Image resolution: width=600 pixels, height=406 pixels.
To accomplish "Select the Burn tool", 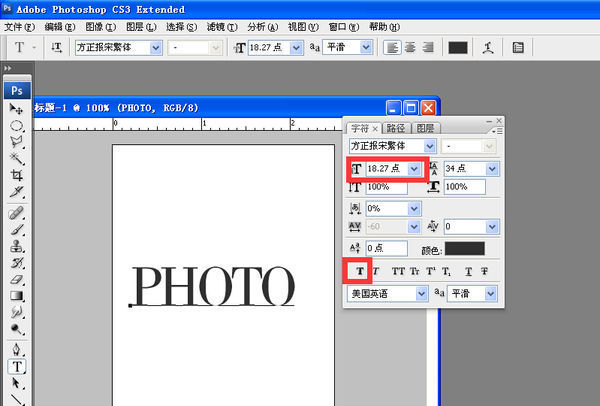I will point(16,329).
